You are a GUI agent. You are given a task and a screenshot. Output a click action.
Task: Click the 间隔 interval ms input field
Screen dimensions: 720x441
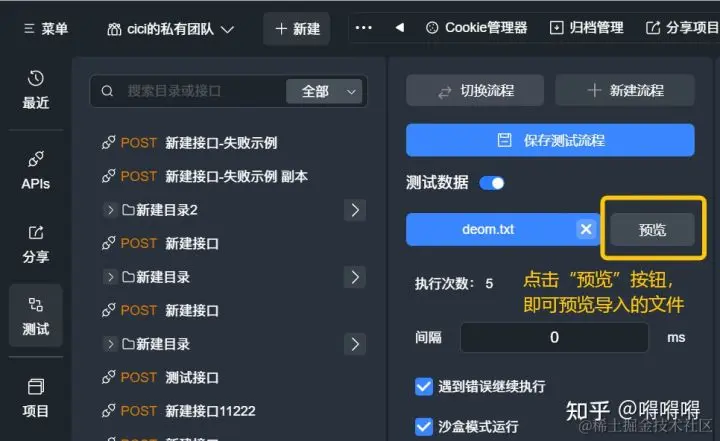[x=554, y=338]
